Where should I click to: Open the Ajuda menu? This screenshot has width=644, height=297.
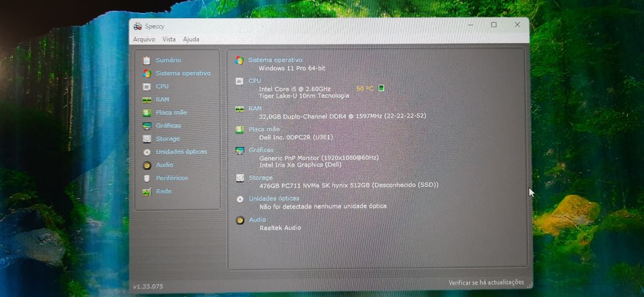point(191,39)
